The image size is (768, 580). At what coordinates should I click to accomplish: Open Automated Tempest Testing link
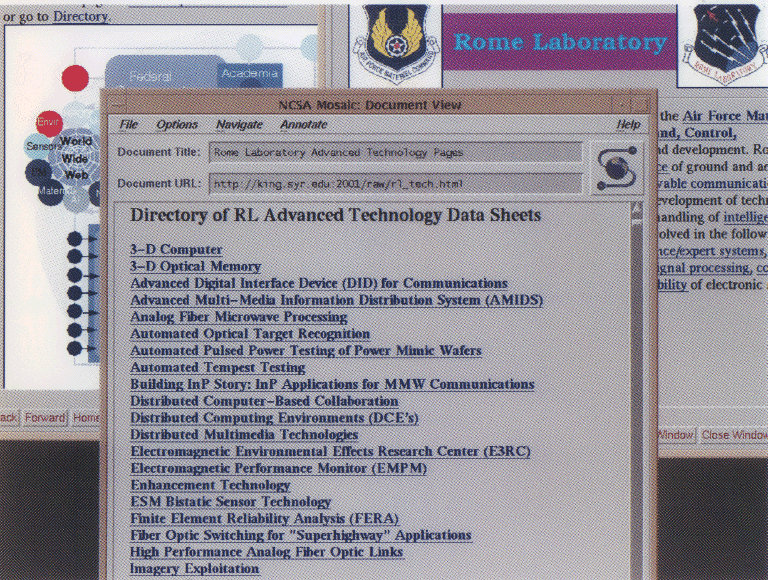point(217,367)
